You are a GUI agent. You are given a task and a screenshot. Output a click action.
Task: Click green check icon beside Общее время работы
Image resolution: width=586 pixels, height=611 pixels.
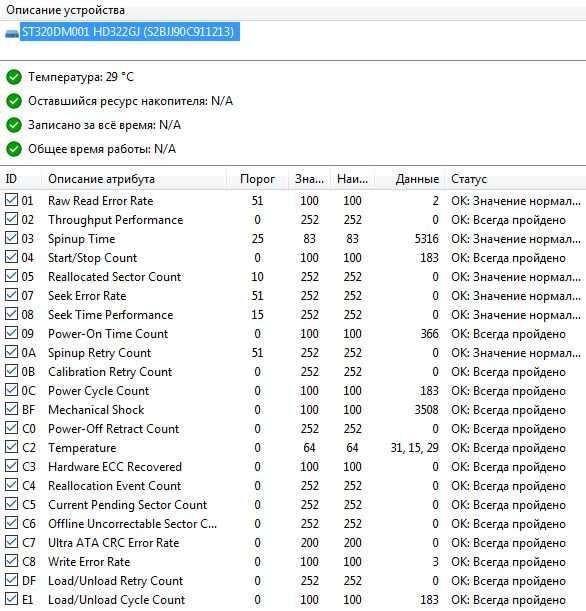tap(14, 149)
